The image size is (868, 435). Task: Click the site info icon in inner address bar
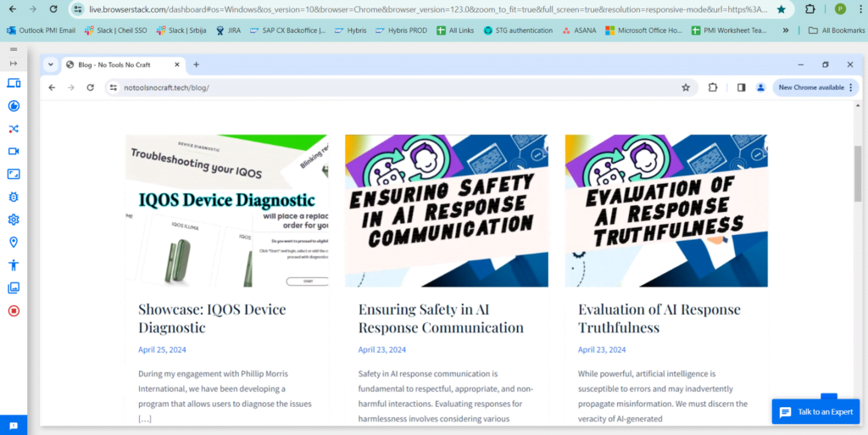pyautogui.click(x=114, y=87)
